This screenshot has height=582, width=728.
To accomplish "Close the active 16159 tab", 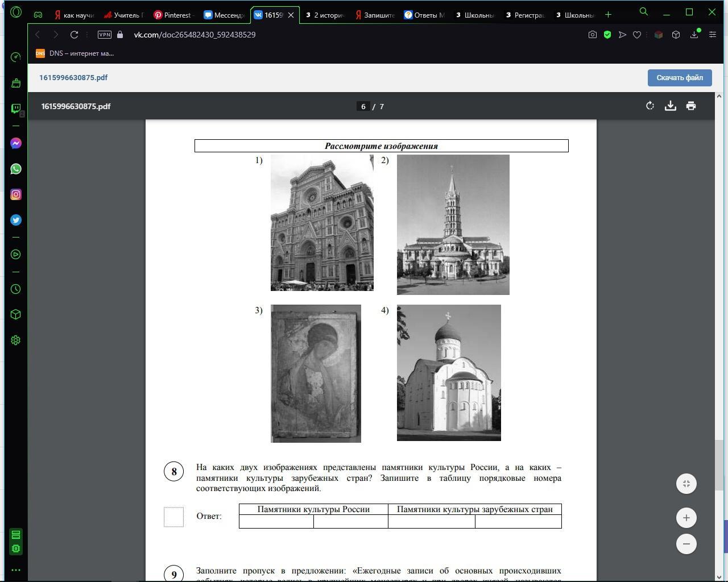I will 291,15.
